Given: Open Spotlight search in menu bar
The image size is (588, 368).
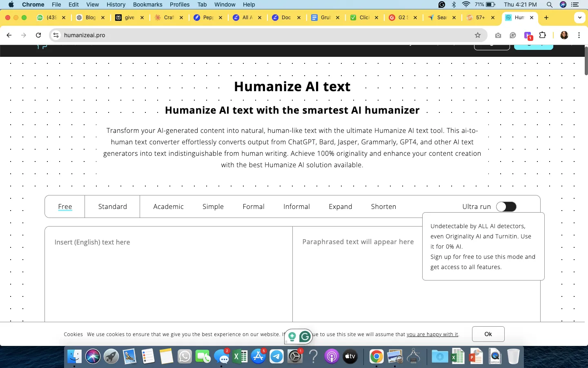Looking at the screenshot, I should [x=550, y=4].
